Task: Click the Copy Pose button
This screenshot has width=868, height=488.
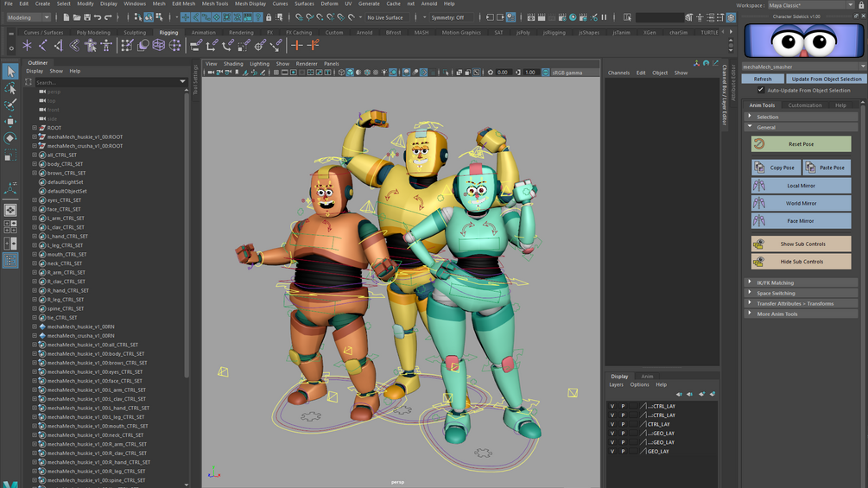Action: pos(776,167)
